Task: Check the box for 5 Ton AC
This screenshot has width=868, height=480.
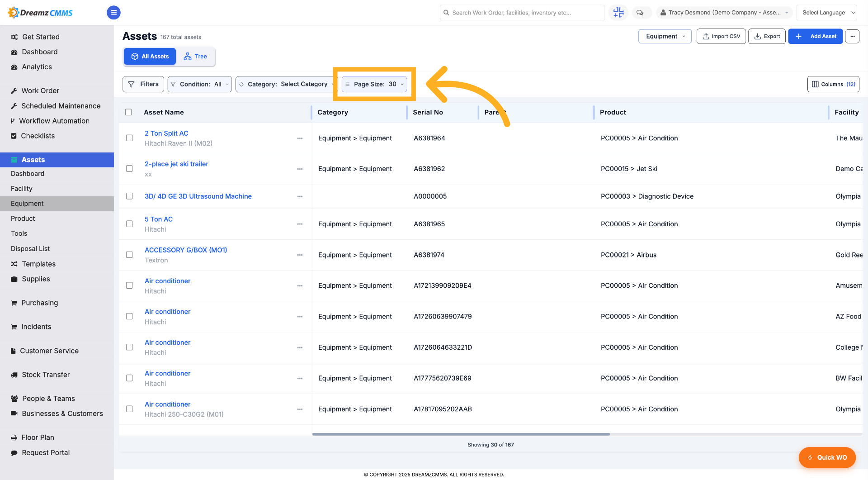Action: pyautogui.click(x=129, y=224)
